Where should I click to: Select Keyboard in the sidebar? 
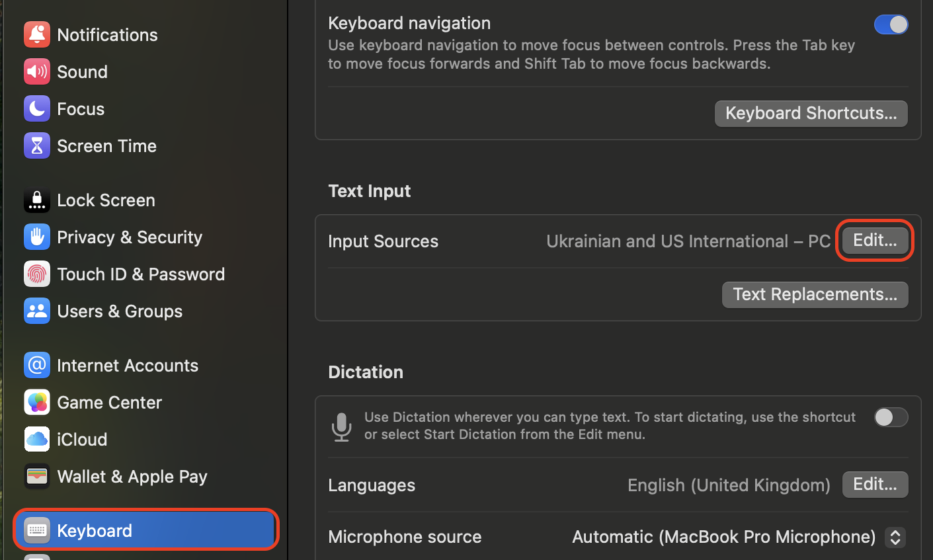(x=94, y=530)
